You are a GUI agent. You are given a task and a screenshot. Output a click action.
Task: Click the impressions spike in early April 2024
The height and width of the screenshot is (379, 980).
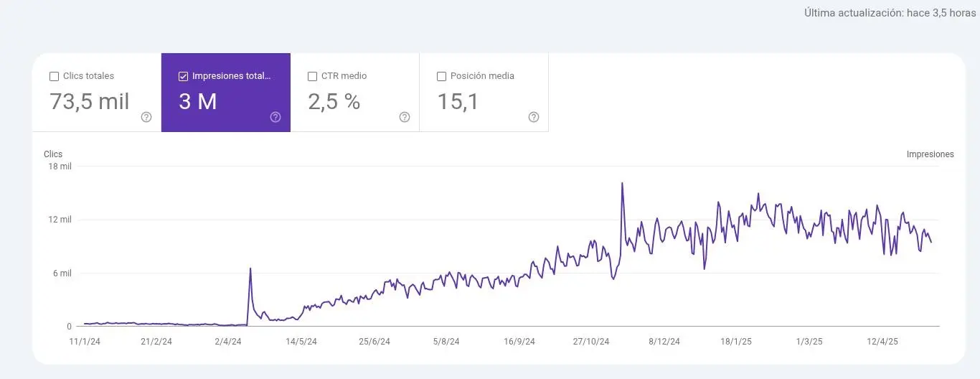coord(250,268)
